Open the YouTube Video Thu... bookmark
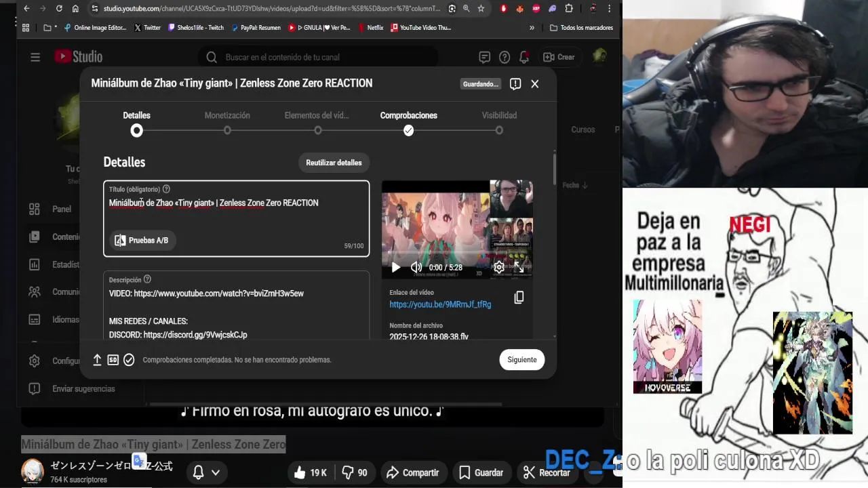Image resolution: width=868 pixels, height=488 pixels. pos(420,28)
